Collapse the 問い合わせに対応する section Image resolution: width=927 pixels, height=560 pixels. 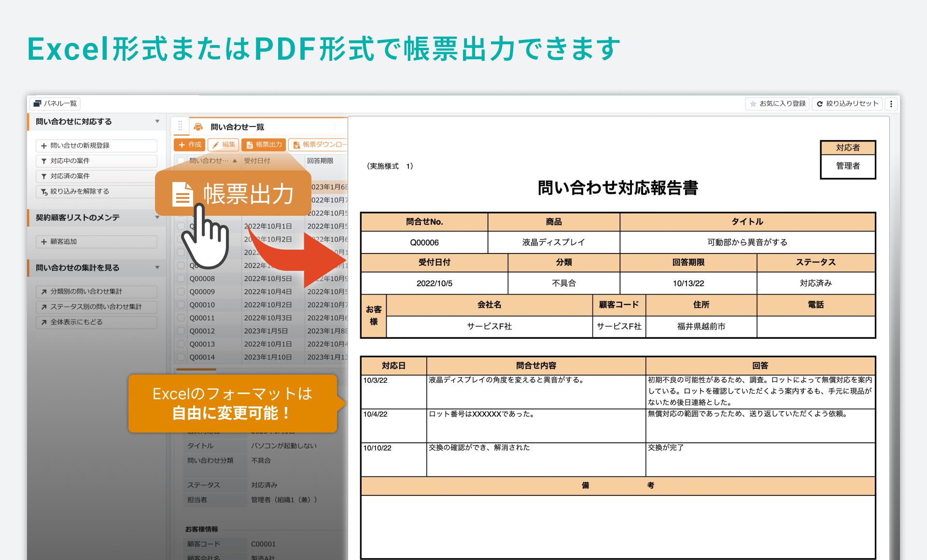click(x=157, y=122)
